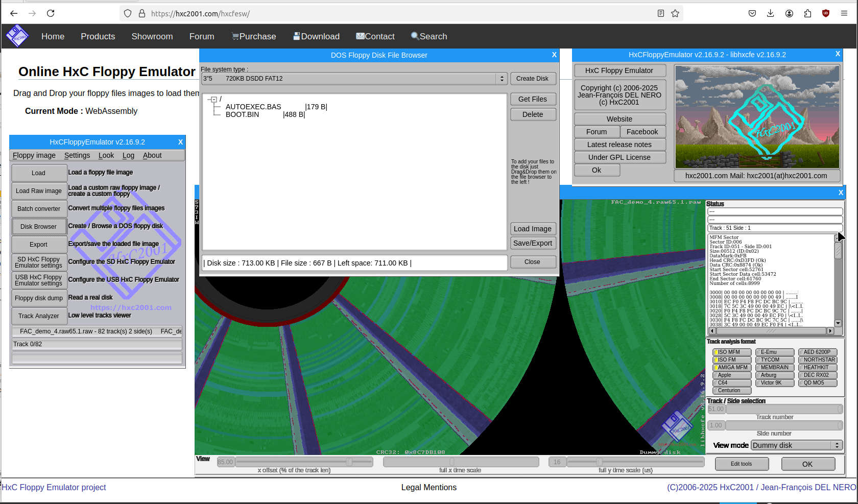Open the Products page in site navigation
Viewport: 858px width, 504px height.
tap(98, 36)
